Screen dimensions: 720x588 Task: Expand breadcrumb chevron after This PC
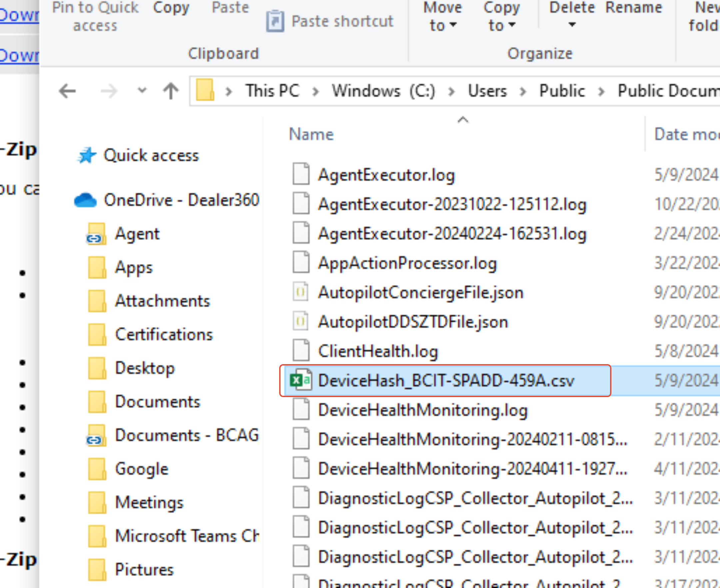[x=315, y=92]
